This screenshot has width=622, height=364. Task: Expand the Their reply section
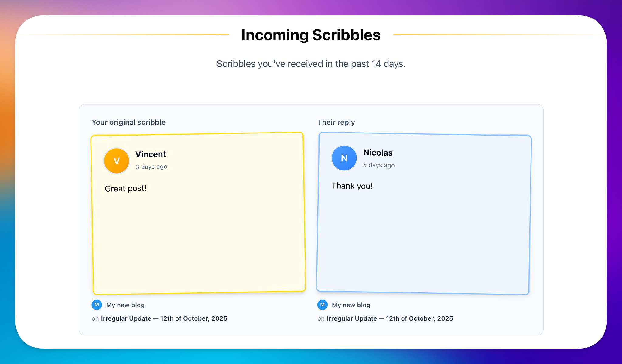(336, 122)
